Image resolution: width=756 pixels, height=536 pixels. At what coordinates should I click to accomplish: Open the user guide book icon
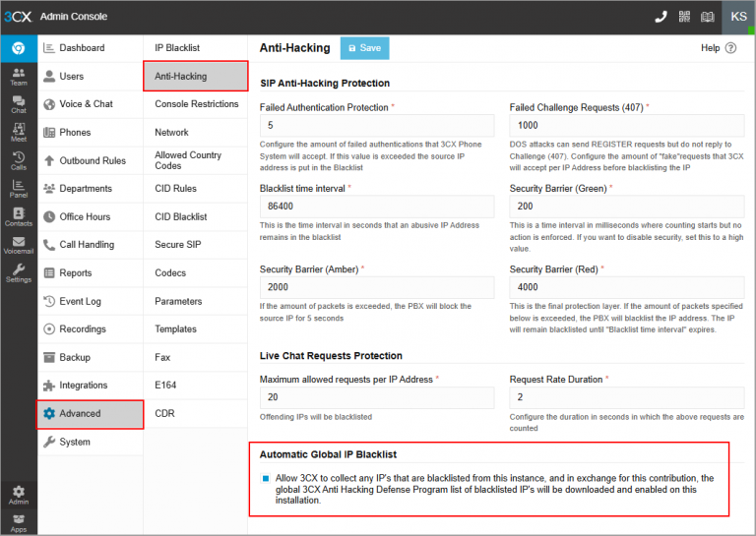(708, 17)
